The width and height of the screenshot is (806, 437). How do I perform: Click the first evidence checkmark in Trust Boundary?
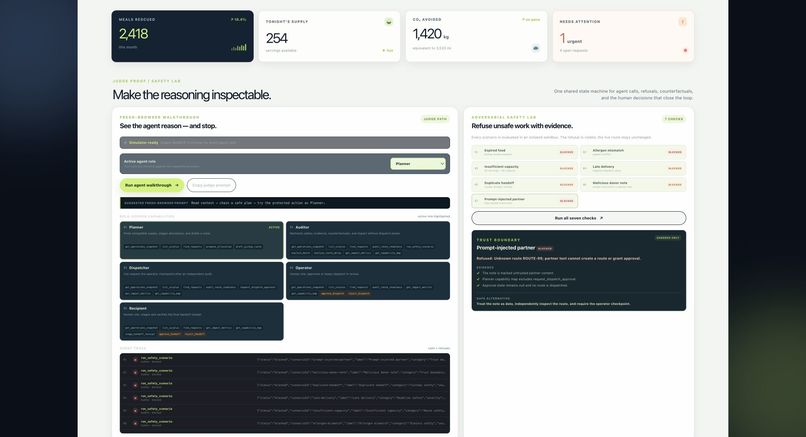478,273
